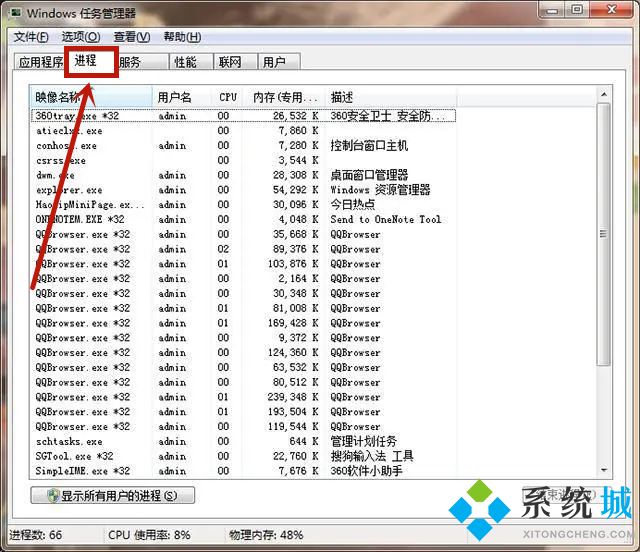640x552 pixels.
Task: Click the Task Manager title bar icon
Action: (x=15, y=13)
